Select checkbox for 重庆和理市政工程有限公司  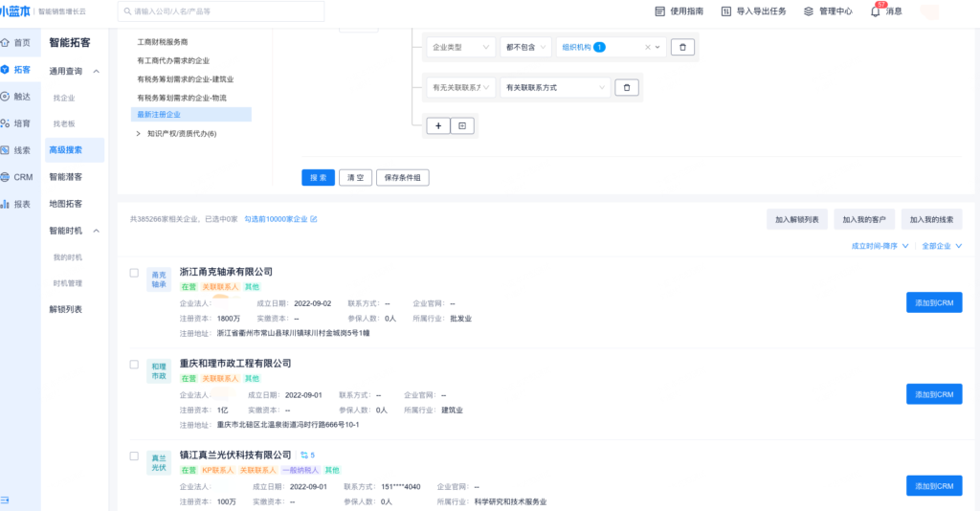tap(134, 365)
